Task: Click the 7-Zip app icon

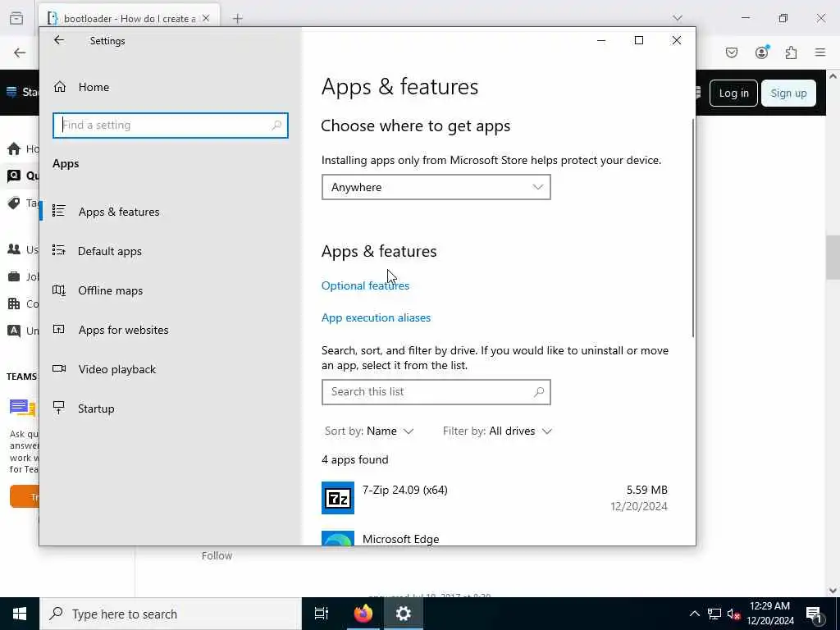Action: click(337, 498)
